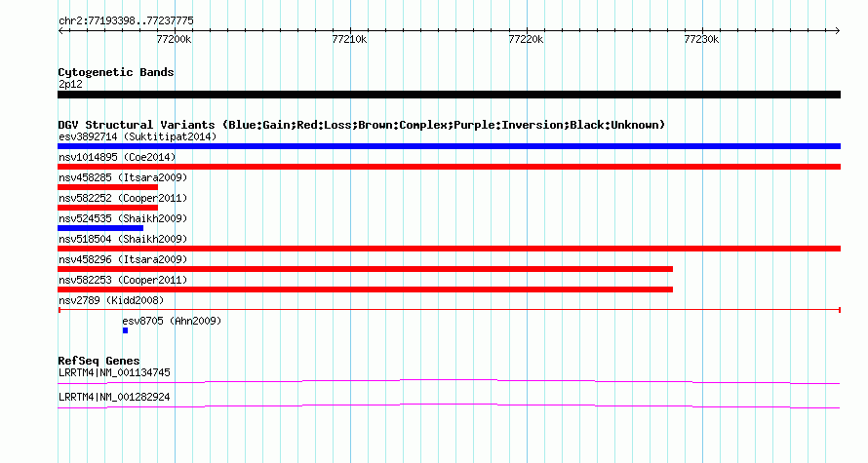868x463 pixels.
Task: Click the nsv2789 (Kidd2008) label
Action: pos(111,300)
